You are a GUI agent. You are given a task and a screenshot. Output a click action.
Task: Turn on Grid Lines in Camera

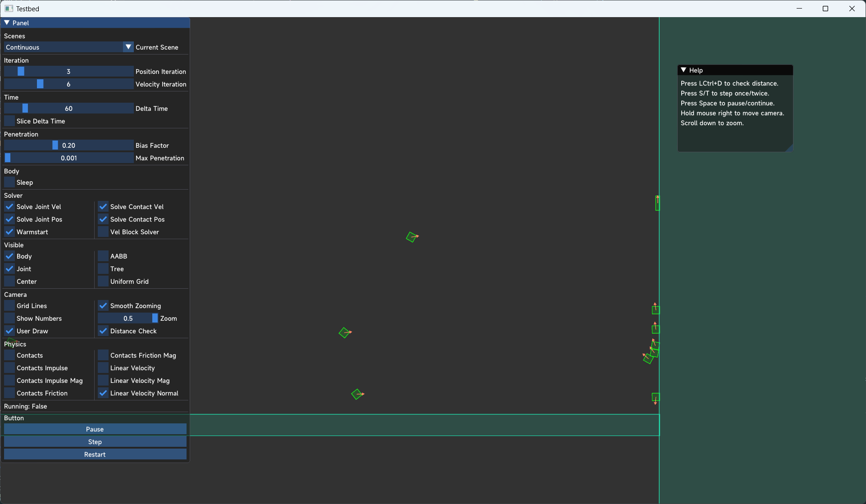coord(9,306)
